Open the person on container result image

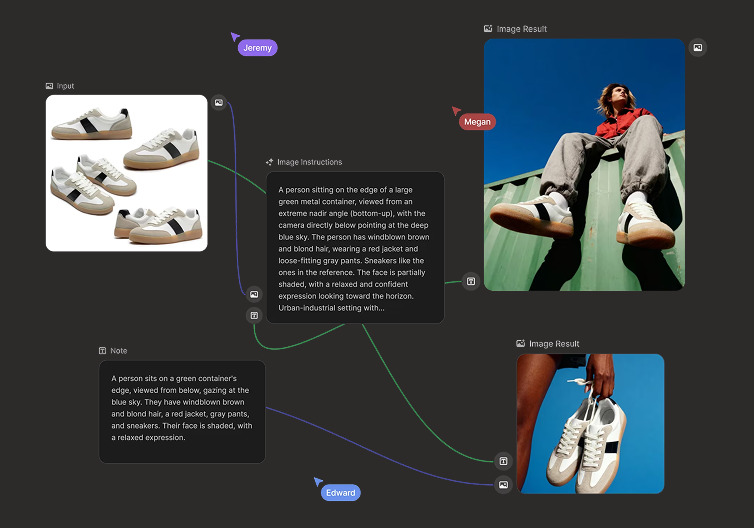584,165
